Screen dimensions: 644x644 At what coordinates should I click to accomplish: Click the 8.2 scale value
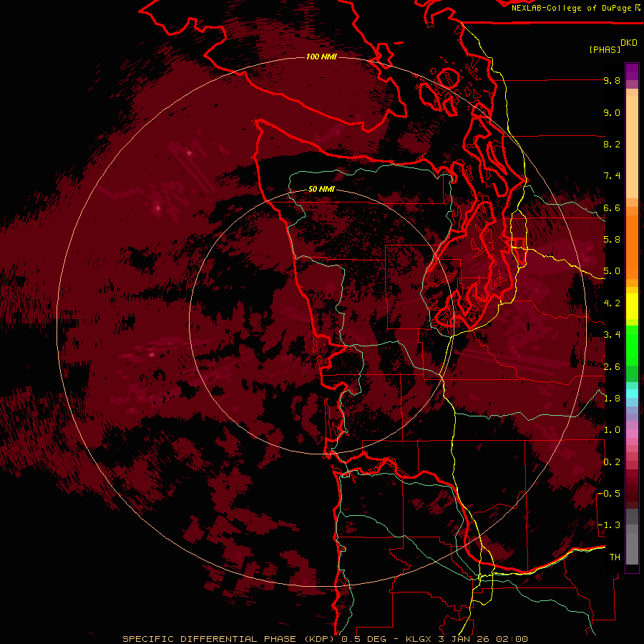pyautogui.click(x=612, y=144)
